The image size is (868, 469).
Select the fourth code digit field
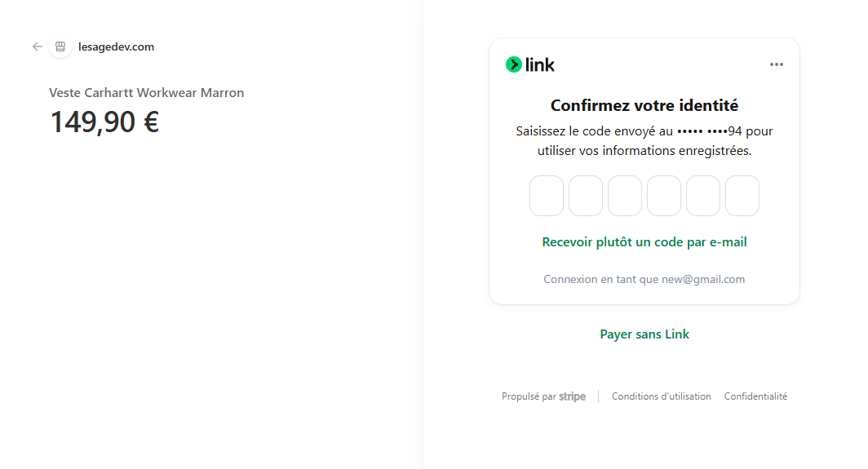click(x=664, y=196)
